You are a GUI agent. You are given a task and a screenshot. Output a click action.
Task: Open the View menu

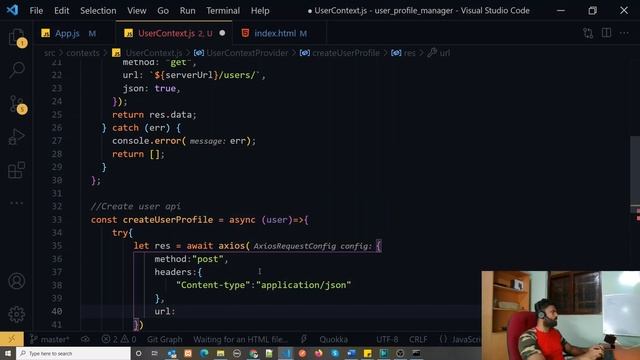136,11
